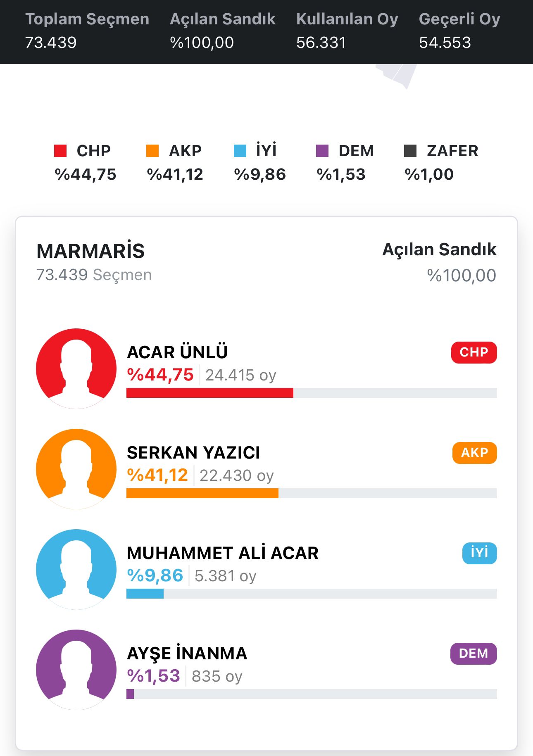Click the ACAR ÜNLÜ candidate name

pyautogui.click(x=177, y=352)
